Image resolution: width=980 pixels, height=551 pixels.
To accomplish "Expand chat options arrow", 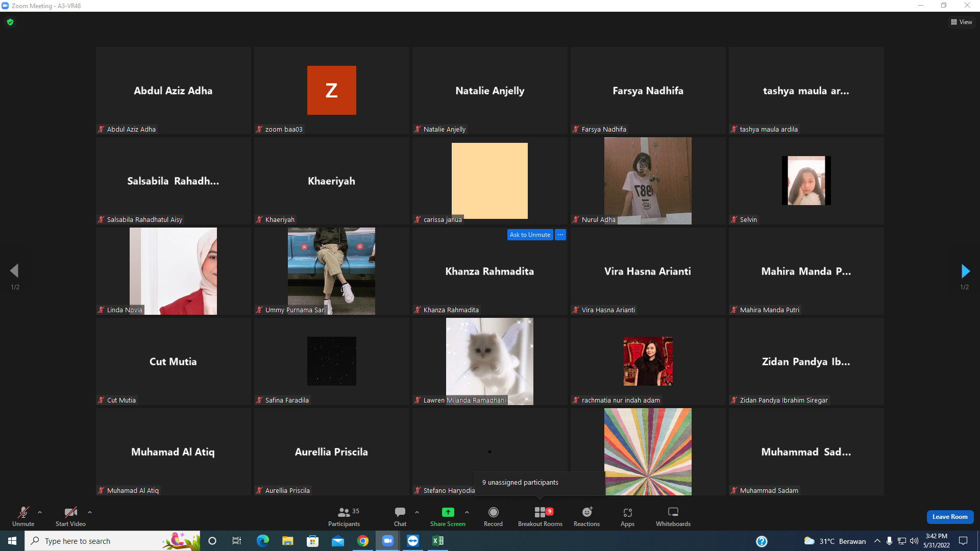I will [x=417, y=512].
